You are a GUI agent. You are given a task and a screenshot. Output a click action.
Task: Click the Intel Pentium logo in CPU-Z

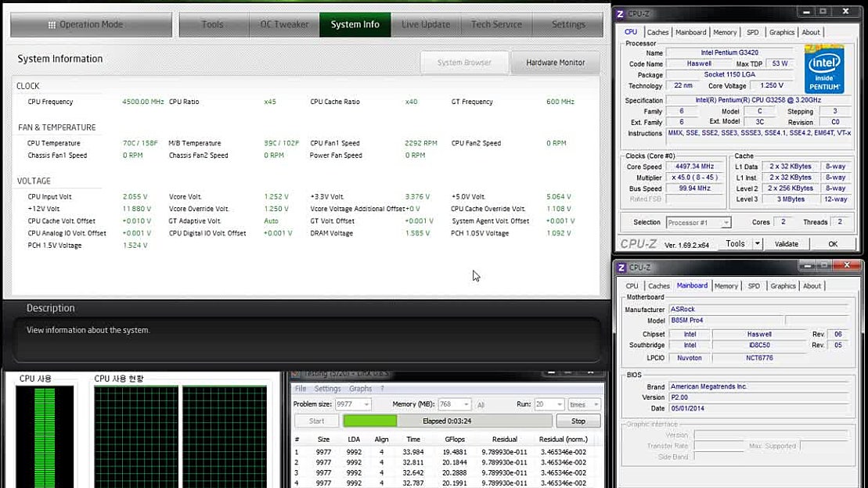click(823, 69)
